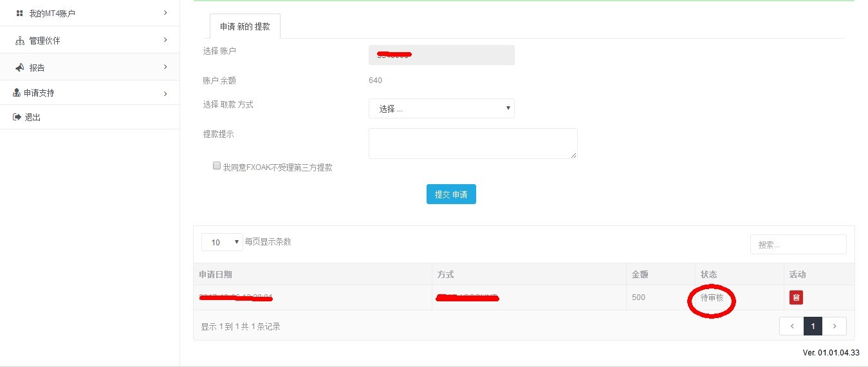868x367 pixels.
Task: Click the support person icon beside 申请支持
Action: coord(17,93)
